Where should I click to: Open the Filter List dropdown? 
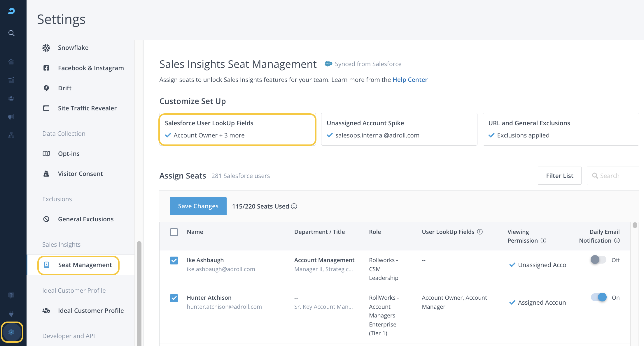click(559, 176)
